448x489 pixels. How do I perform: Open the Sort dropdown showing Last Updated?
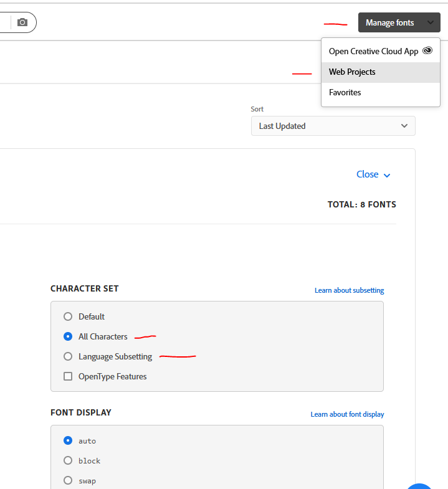click(x=333, y=126)
